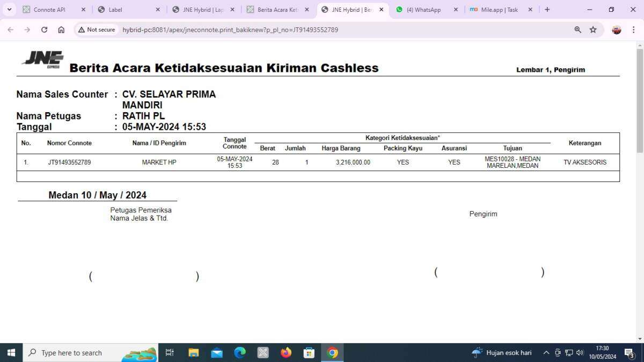Open network settings tray icon
This screenshot has width=644, height=362.
click(x=569, y=352)
